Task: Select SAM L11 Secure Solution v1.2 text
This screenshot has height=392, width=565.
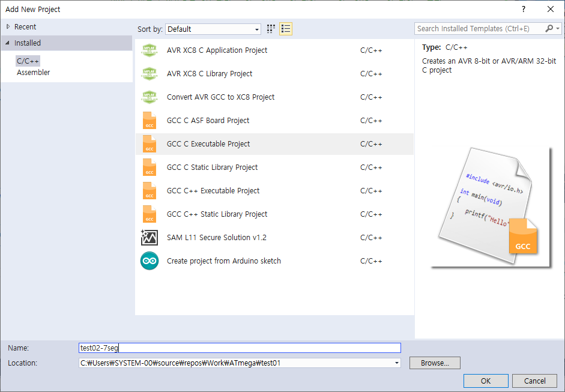Action: (x=217, y=238)
